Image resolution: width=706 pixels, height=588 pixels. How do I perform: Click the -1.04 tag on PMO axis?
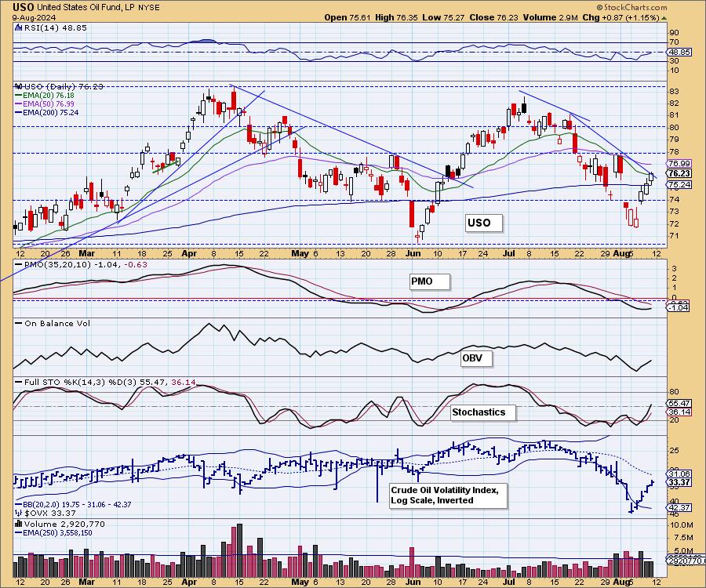click(x=678, y=308)
